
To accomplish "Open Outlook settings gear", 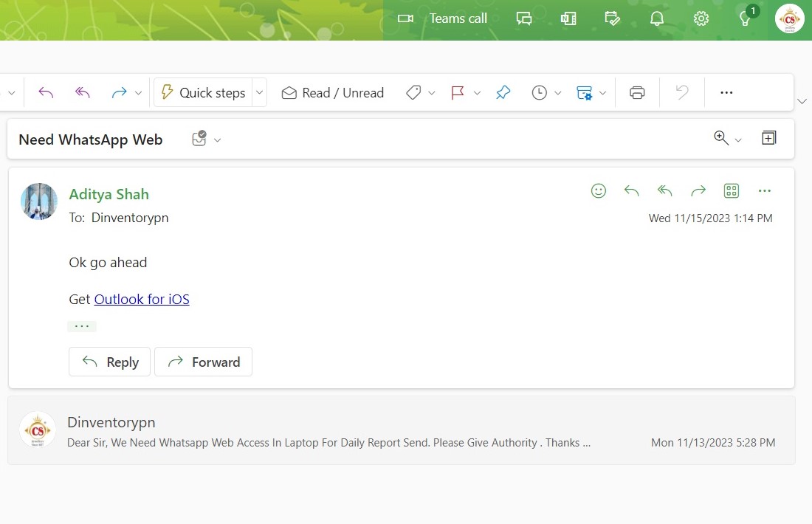I will (x=701, y=18).
